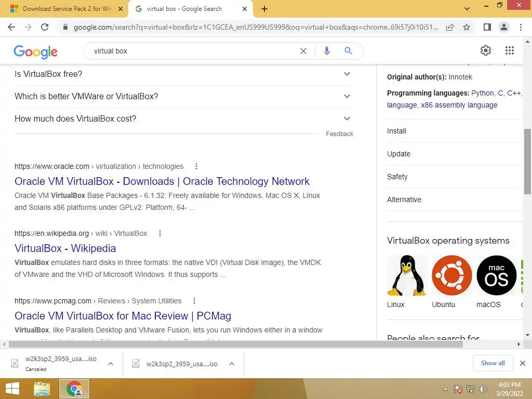Click the macOS logo thumbnail
The width and height of the screenshot is (532, 399).
(496, 275)
